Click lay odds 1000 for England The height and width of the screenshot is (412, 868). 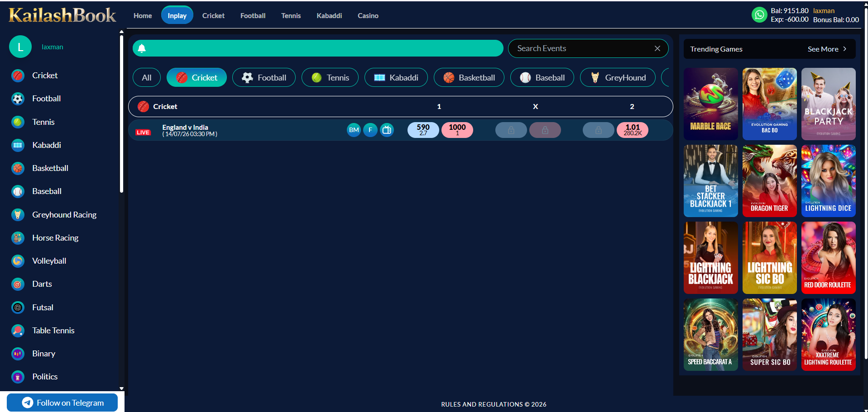point(457,130)
